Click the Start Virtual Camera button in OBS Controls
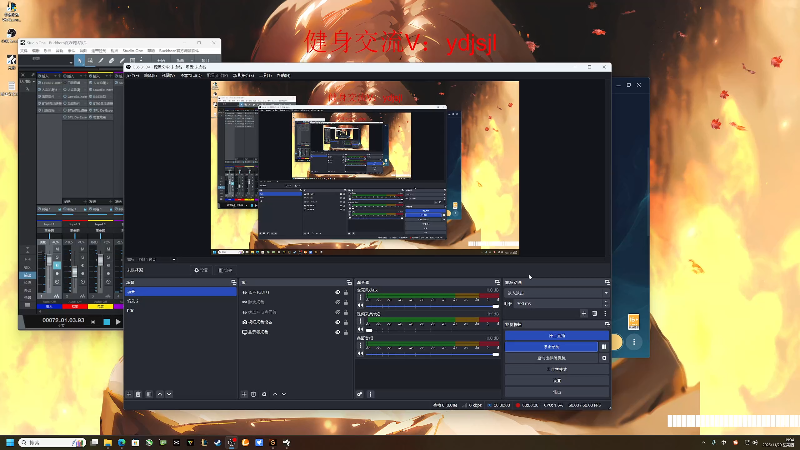800x450 pixels. pyautogui.click(x=551, y=358)
